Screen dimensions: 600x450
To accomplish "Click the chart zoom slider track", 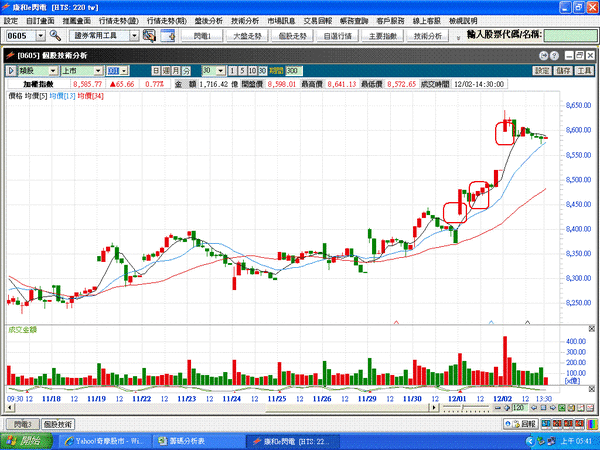I will click(x=465, y=408).
